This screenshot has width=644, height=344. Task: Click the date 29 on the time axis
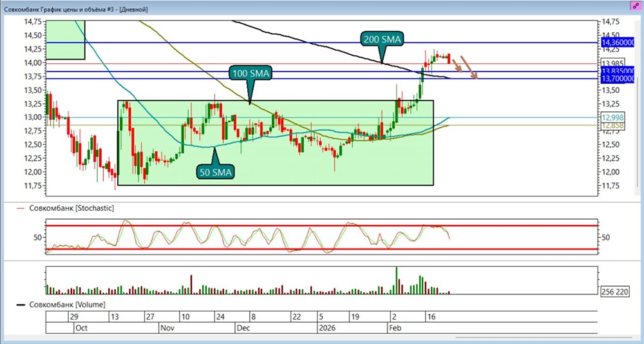pyautogui.click(x=74, y=318)
